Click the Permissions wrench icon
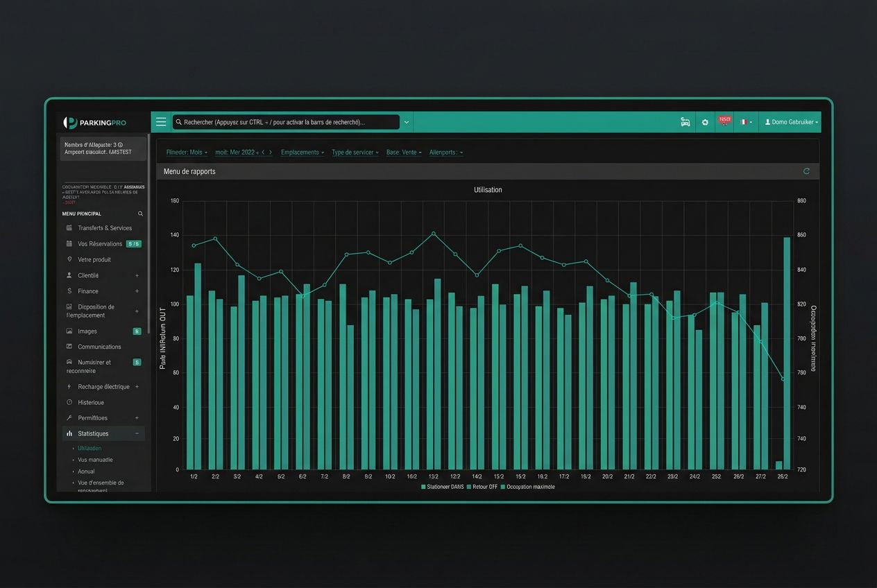The image size is (877, 588). (69, 418)
